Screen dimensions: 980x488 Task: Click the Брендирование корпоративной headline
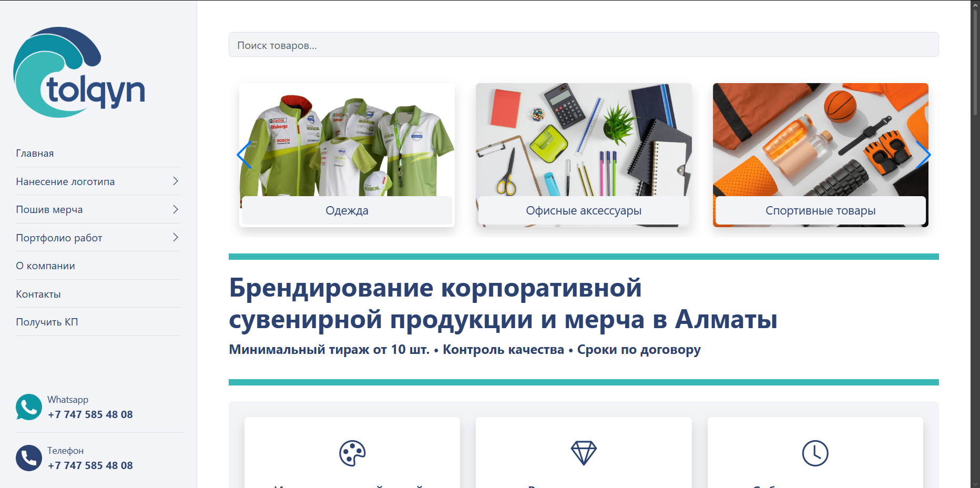point(503,303)
